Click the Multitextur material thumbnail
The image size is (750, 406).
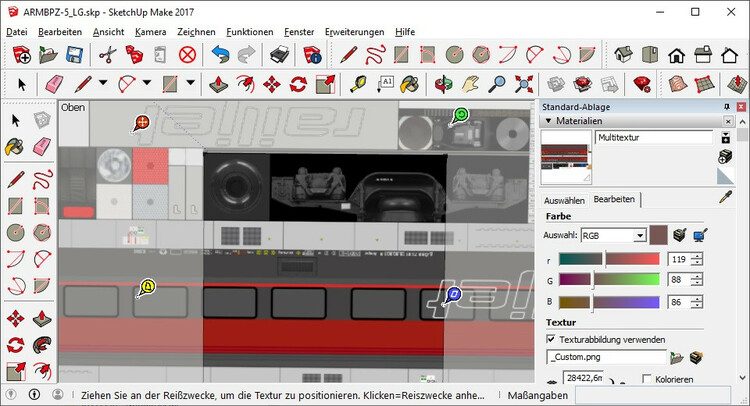coord(566,157)
